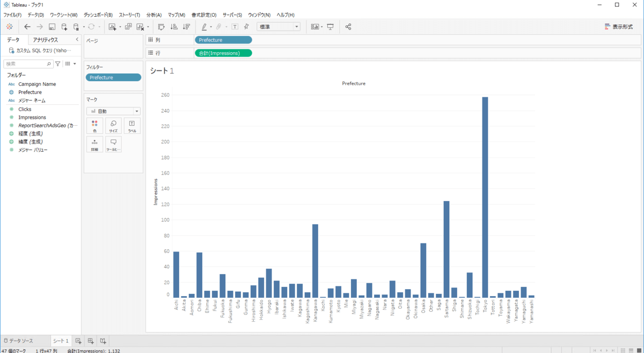Select the Campaign Name field
This screenshot has width=644, height=353.
37,84
